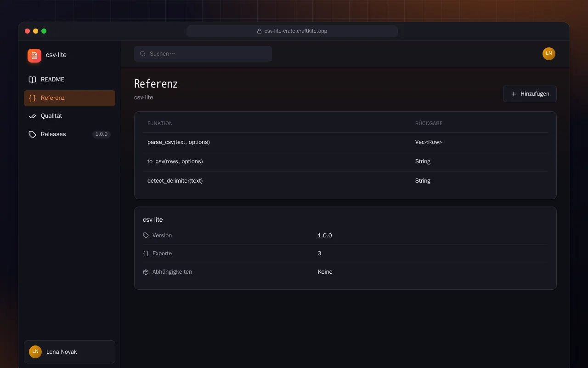
Task: Click the plus icon in Hinzufügen
Action: click(514, 94)
